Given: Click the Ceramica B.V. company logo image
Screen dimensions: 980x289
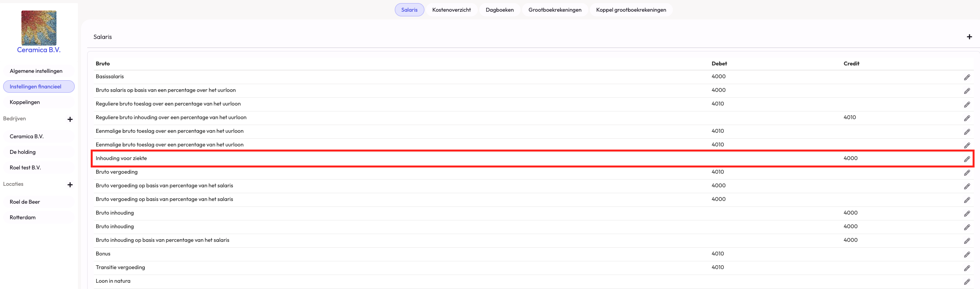Looking at the screenshot, I should tap(39, 28).
